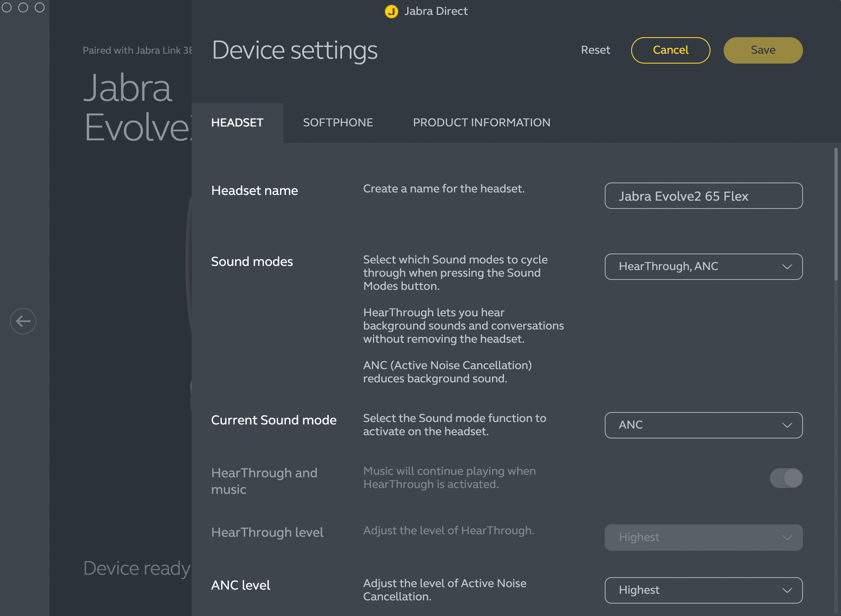Click the Headset name label
Viewport: 841px width, 616px height.
(x=254, y=190)
